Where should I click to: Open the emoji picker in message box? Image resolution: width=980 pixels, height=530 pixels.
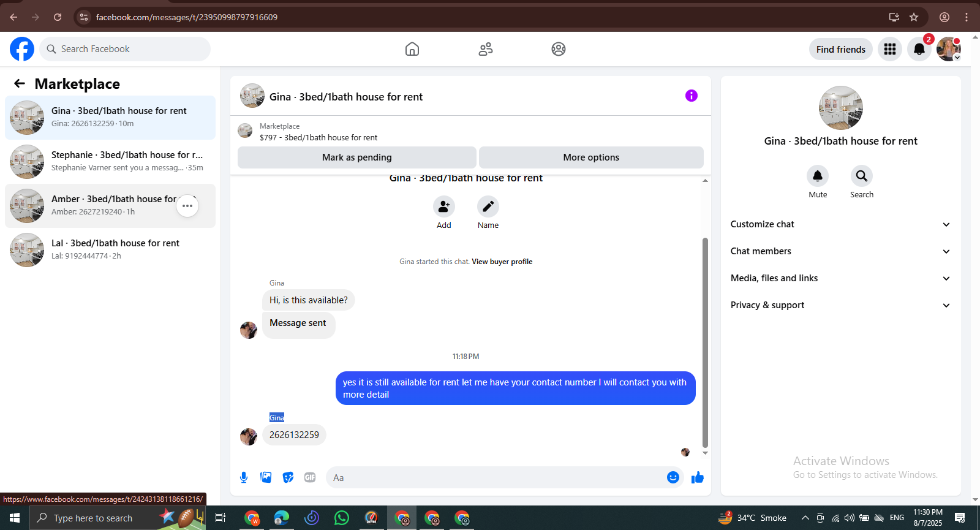pyautogui.click(x=673, y=477)
